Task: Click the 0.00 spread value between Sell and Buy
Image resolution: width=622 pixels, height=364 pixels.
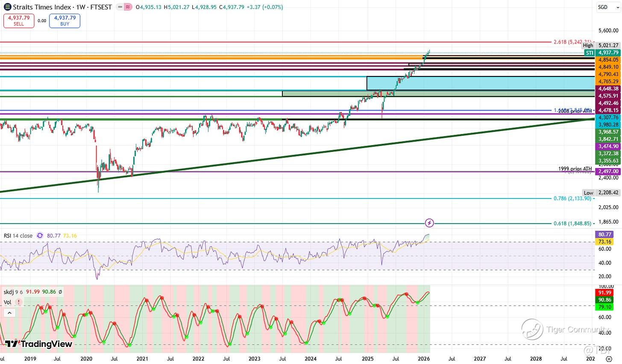Action: click(41, 21)
